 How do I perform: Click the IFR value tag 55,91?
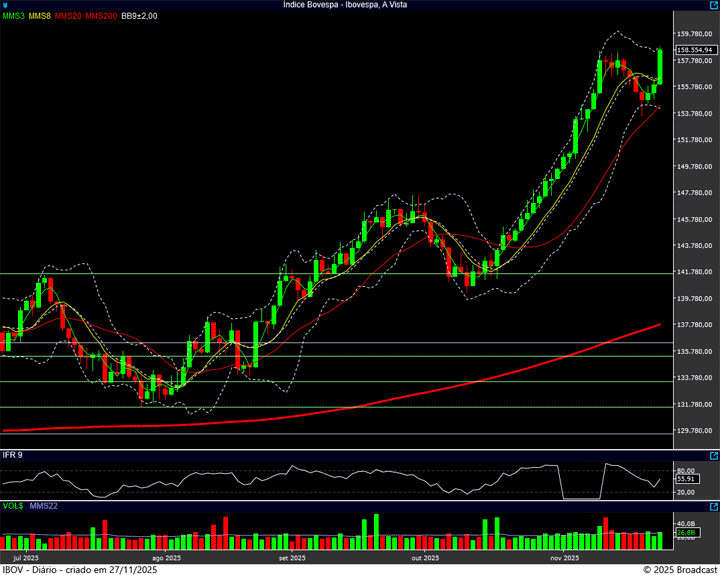pyautogui.click(x=686, y=480)
